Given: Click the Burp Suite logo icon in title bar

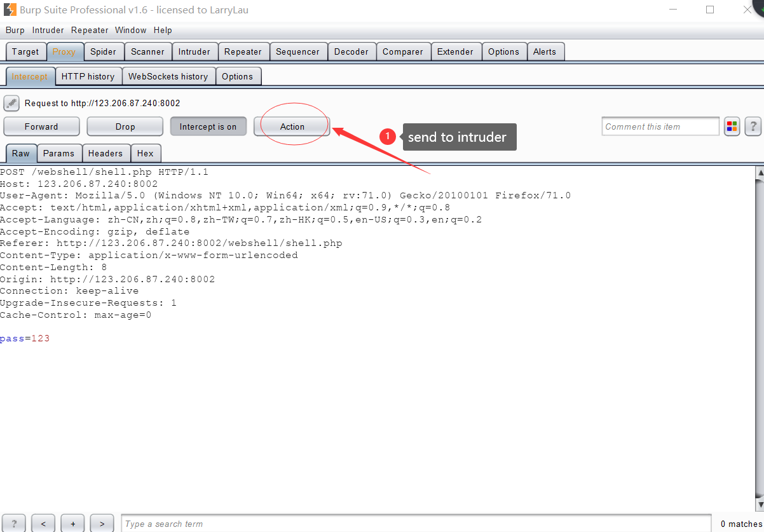Looking at the screenshot, I should [10, 10].
